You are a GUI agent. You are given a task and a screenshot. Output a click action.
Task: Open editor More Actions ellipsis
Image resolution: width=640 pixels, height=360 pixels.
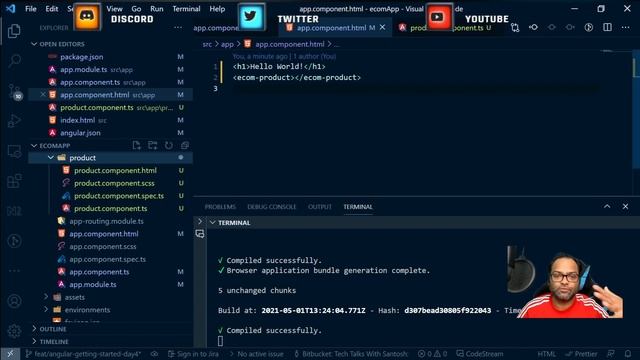point(625,27)
